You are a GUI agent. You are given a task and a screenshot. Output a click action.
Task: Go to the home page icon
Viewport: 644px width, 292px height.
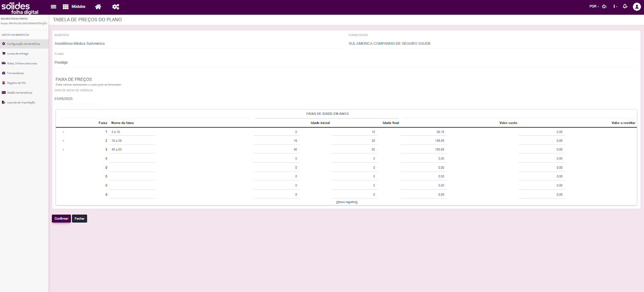pyautogui.click(x=98, y=7)
